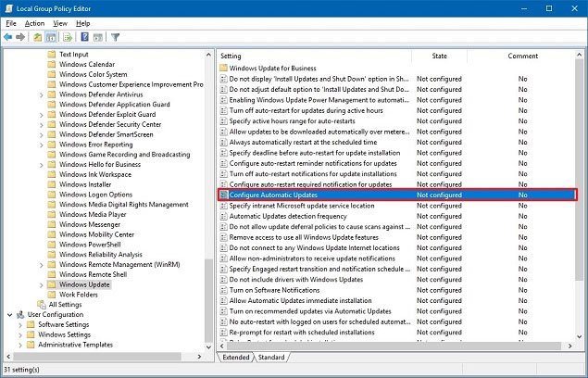Switch to the Extended tab

click(235, 357)
